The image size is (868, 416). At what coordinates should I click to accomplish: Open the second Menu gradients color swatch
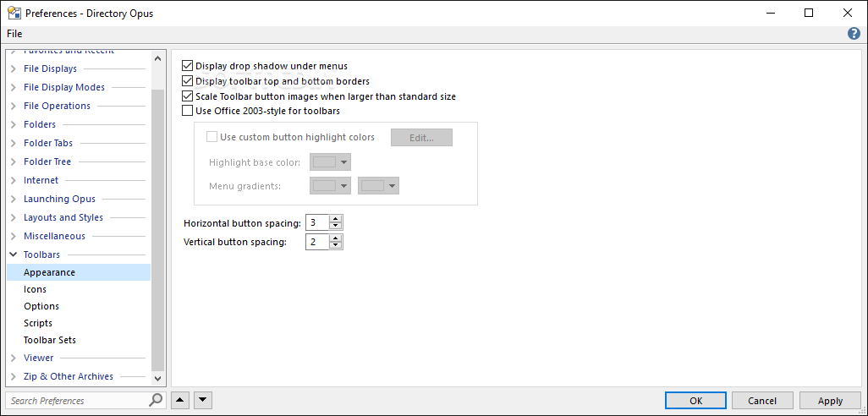[x=379, y=186]
